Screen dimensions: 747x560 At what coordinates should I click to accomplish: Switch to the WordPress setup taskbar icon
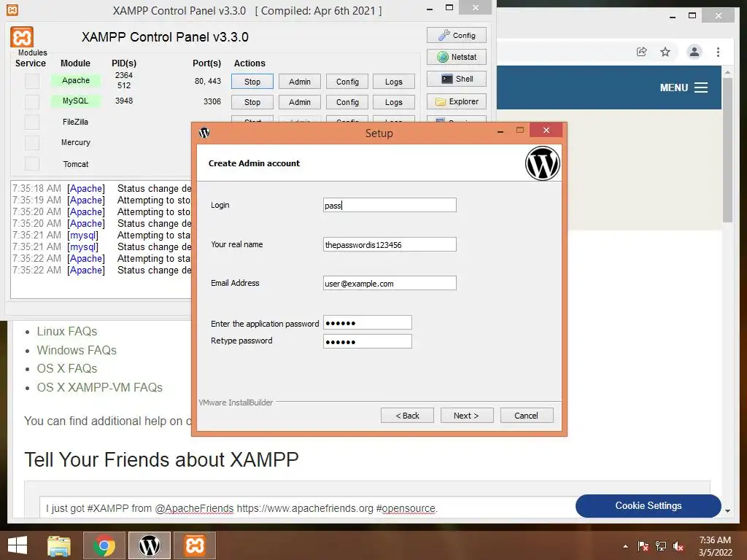point(149,545)
